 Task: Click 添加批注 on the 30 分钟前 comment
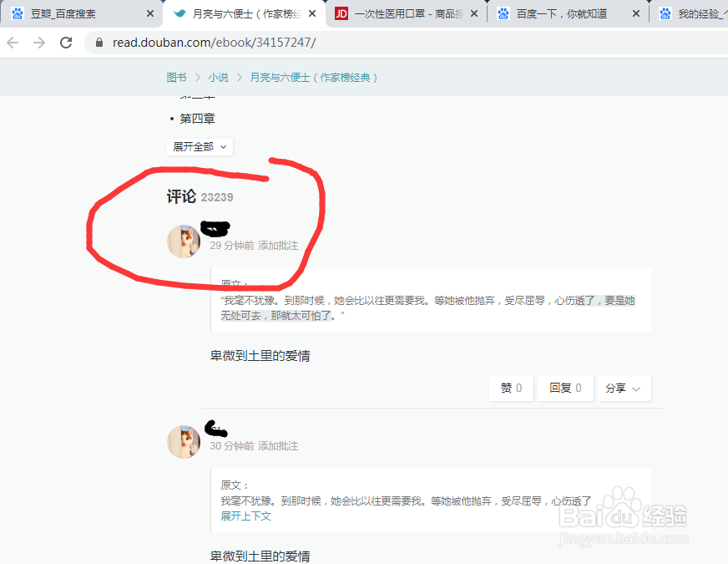(278, 446)
